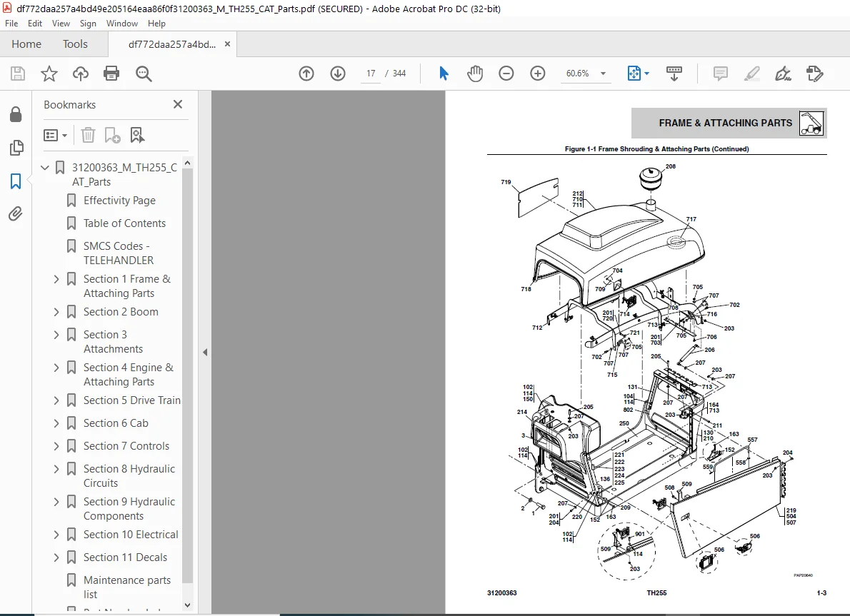The width and height of the screenshot is (850, 616).
Task: Click Share file send icon
Action: point(815,73)
